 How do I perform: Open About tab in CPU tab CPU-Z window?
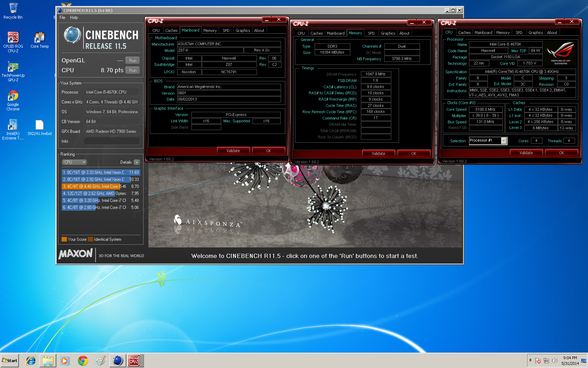[x=552, y=33]
